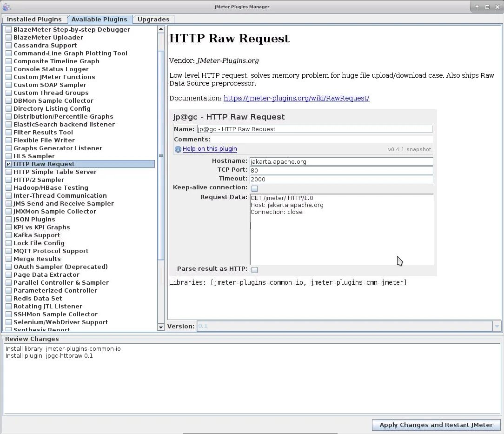Select JMXMon Sample Collector entry
Viewport: 504px width, 434px height.
pos(55,212)
